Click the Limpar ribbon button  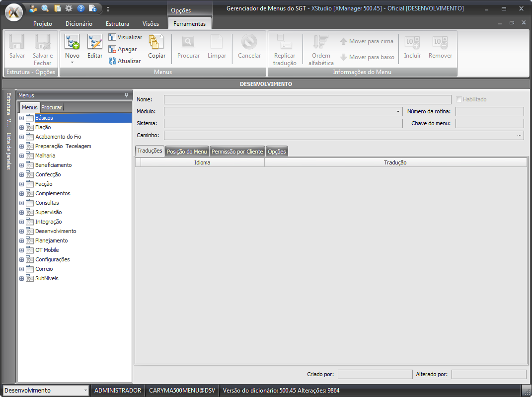point(217,47)
